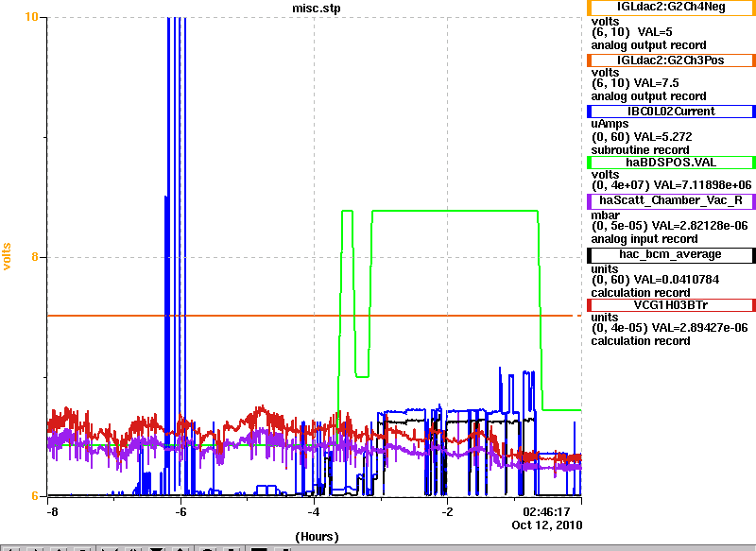Click calculation record under hac_bcm_average
Image resolution: width=756 pixels, height=551 pixels.
(x=641, y=293)
